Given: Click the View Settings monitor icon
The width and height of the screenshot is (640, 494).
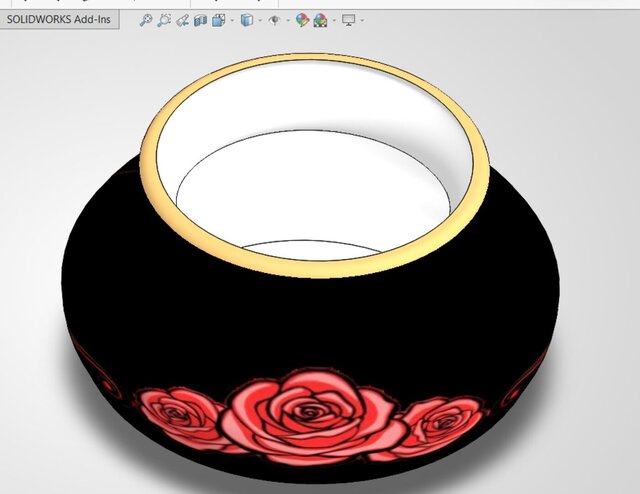Looking at the screenshot, I should [349, 19].
